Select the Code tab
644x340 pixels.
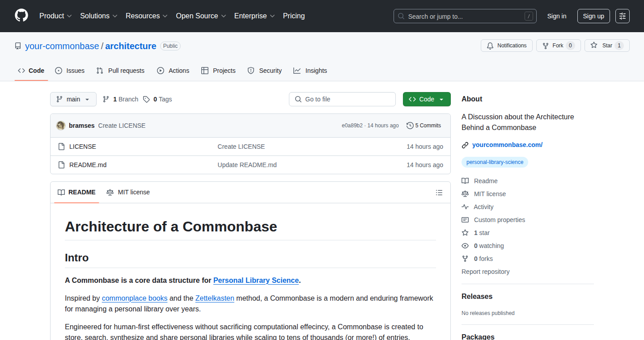pyautogui.click(x=31, y=71)
